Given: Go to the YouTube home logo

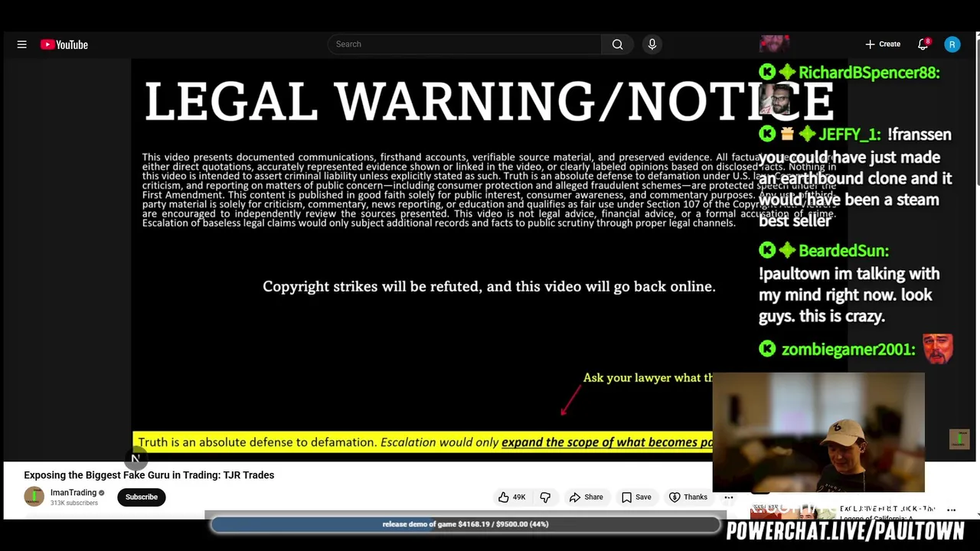Looking at the screenshot, I should [64, 44].
